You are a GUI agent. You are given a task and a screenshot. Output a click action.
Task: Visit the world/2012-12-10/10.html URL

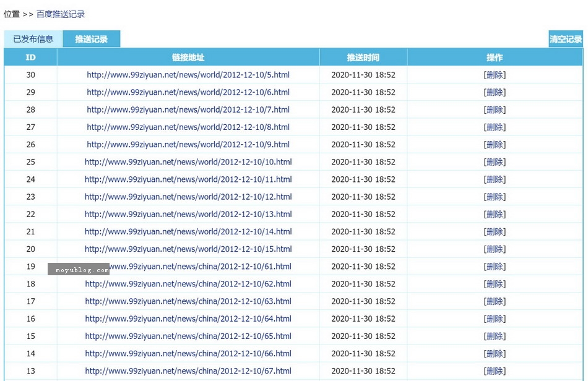188,162
